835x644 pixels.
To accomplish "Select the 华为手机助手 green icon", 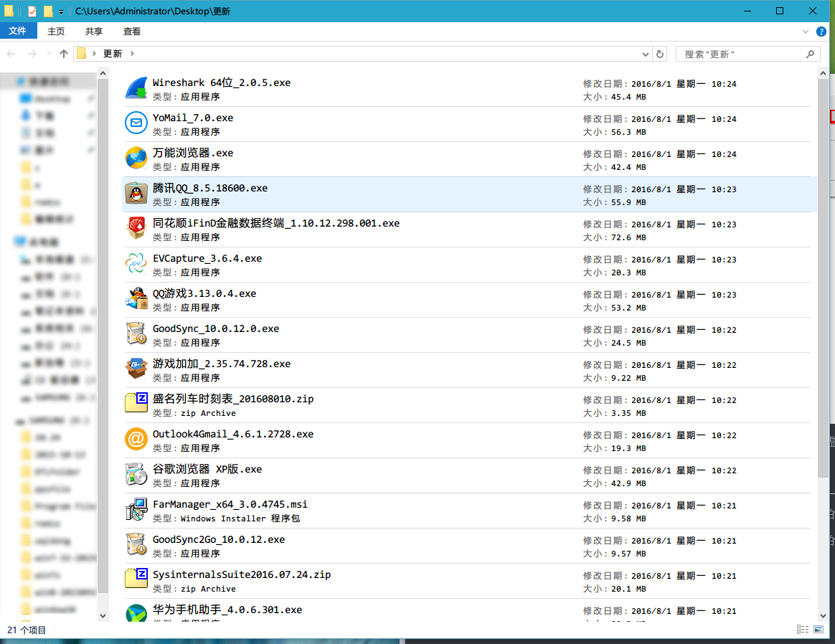I will coord(136,614).
